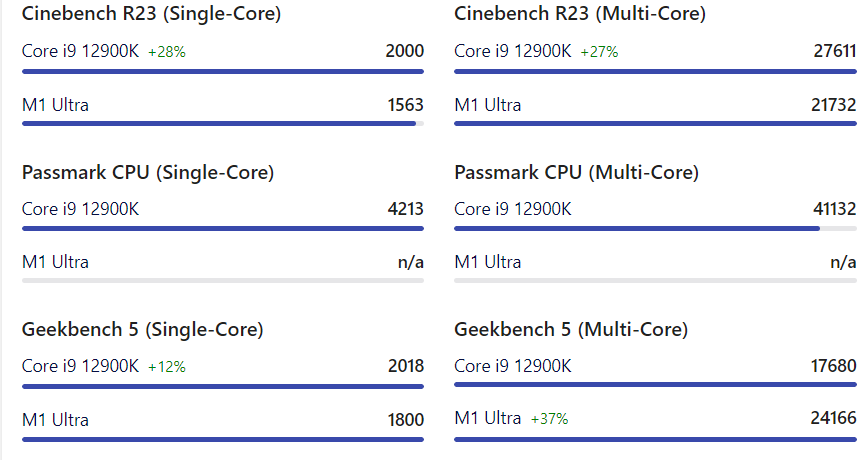Click the Geekbench 5 (Single-Core) heading
Screen dimensions: 865x460
[142, 329]
